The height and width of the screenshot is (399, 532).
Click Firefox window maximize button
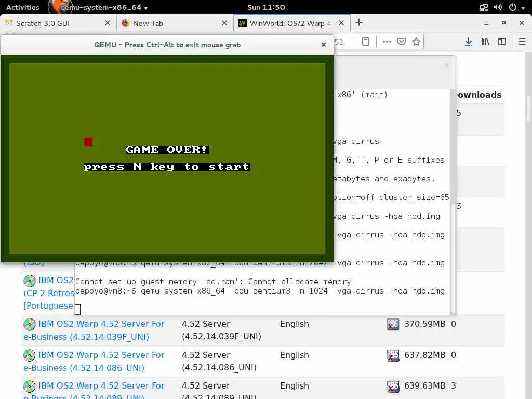click(x=504, y=23)
